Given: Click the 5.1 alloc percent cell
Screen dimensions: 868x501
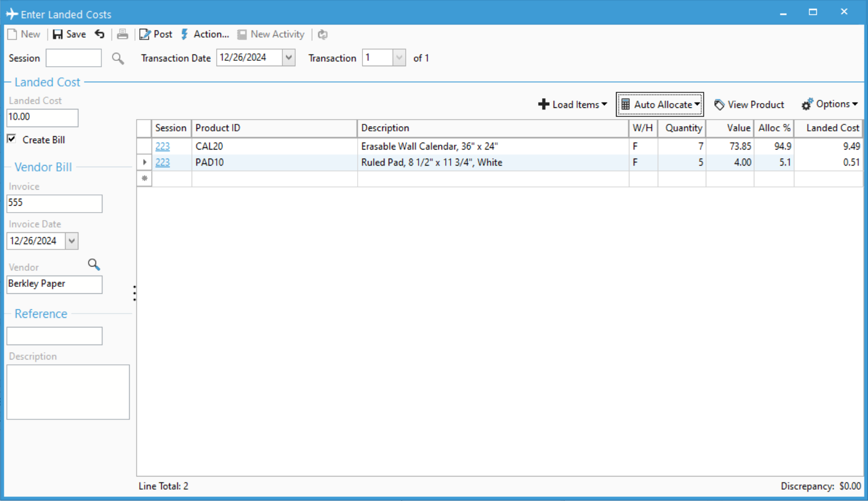Looking at the screenshot, I should click(x=774, y=162).
